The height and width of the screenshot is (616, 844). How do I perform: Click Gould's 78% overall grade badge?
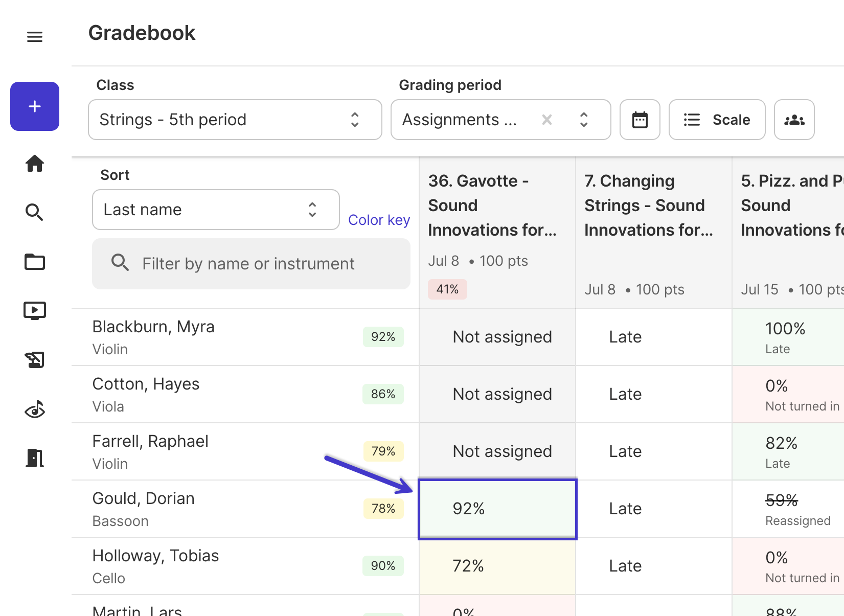click(383, 509)
